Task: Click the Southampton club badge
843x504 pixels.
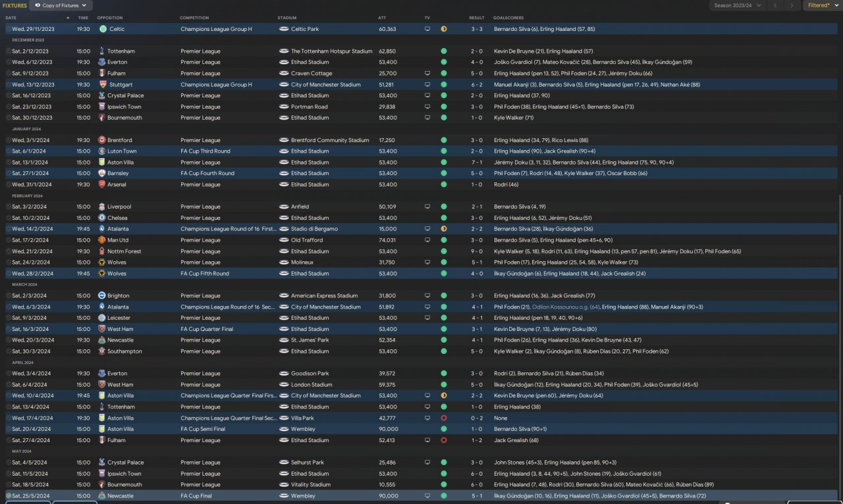Action: coord(102,351)
